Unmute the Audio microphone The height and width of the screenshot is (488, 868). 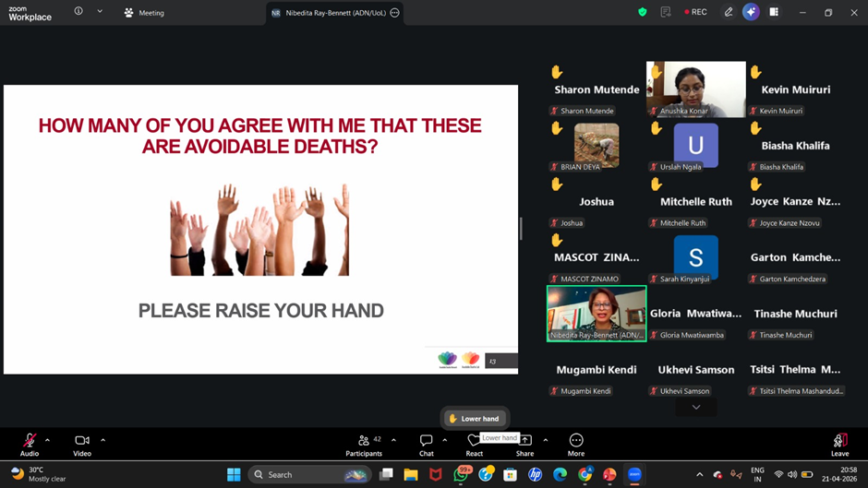pyautogui.click(x=30, y=445)
